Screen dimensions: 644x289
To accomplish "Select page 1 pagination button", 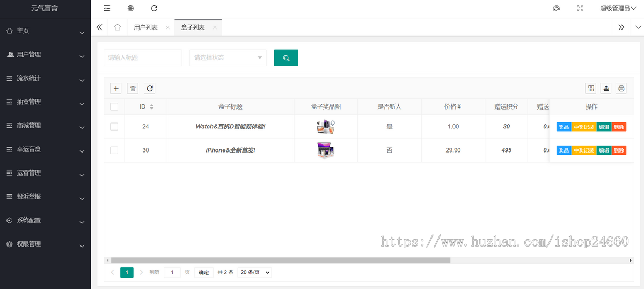I will (x=127, y=272).
